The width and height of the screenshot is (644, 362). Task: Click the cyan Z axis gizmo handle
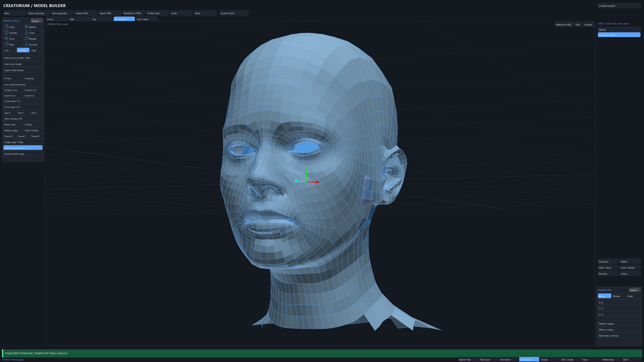coord(296,181)
